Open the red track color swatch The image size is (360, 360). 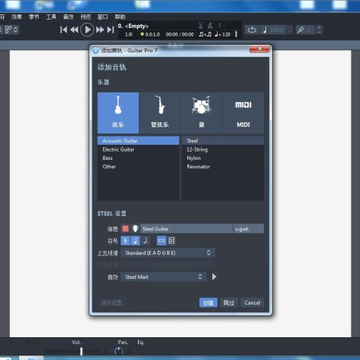125,229
